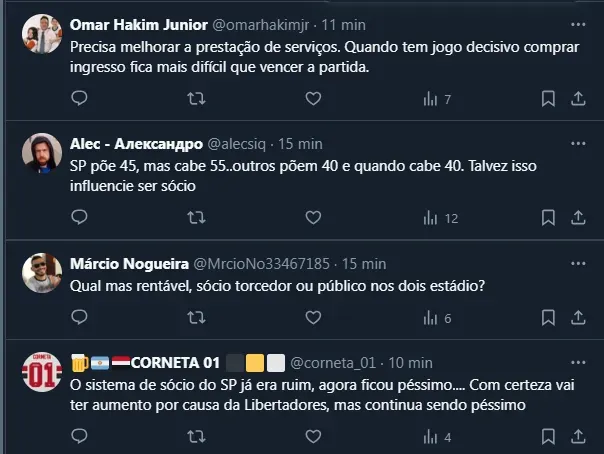Like Omar Hakim Junior's tweet
The height and width of the screenshot is (454, 604).
point(313,99)
